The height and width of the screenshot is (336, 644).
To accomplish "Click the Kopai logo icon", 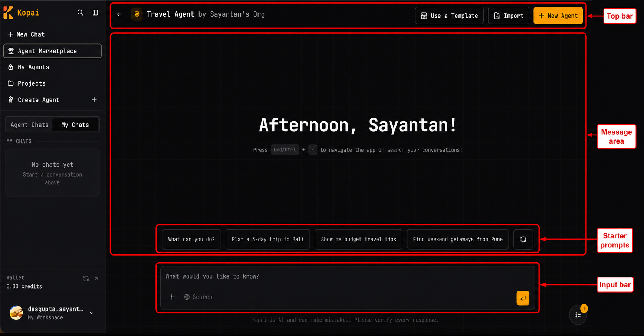I will 9,13.
